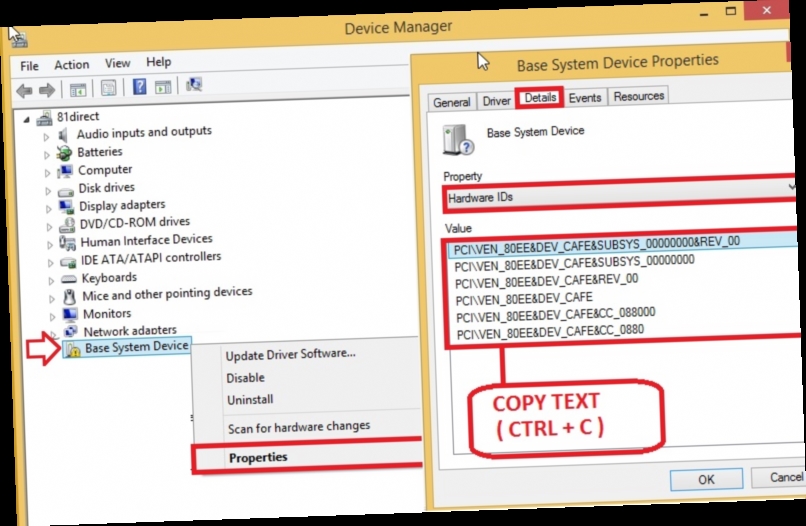Click the Audio inputs and outputs speaker icon
806x526 pixels.
(x=63, y=135)
